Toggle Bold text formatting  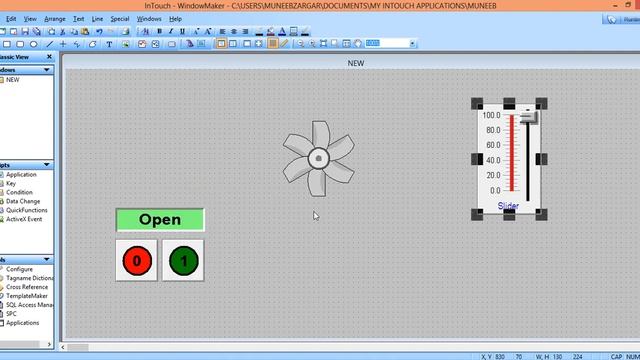click(160, 31)
